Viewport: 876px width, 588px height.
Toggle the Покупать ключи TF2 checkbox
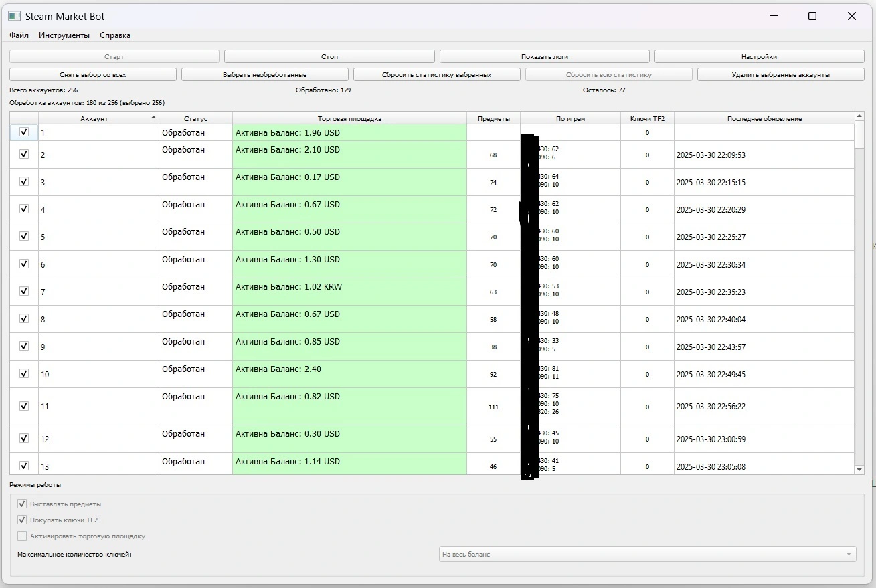22,520
